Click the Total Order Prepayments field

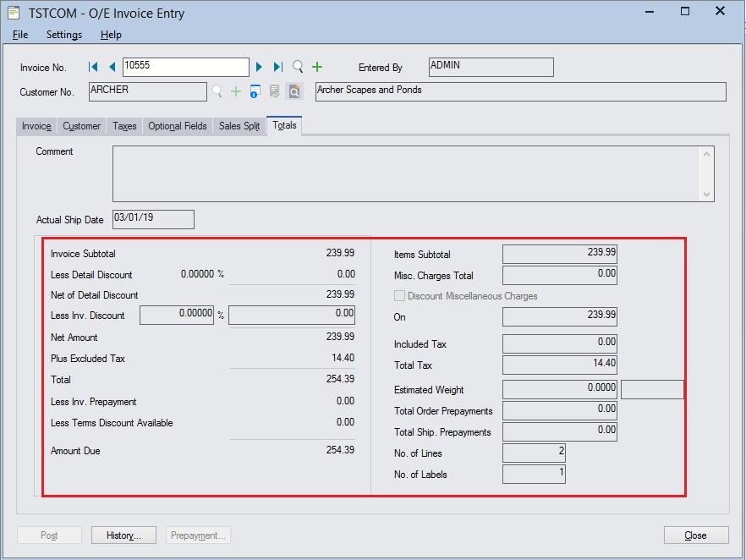tap(560, 410)
